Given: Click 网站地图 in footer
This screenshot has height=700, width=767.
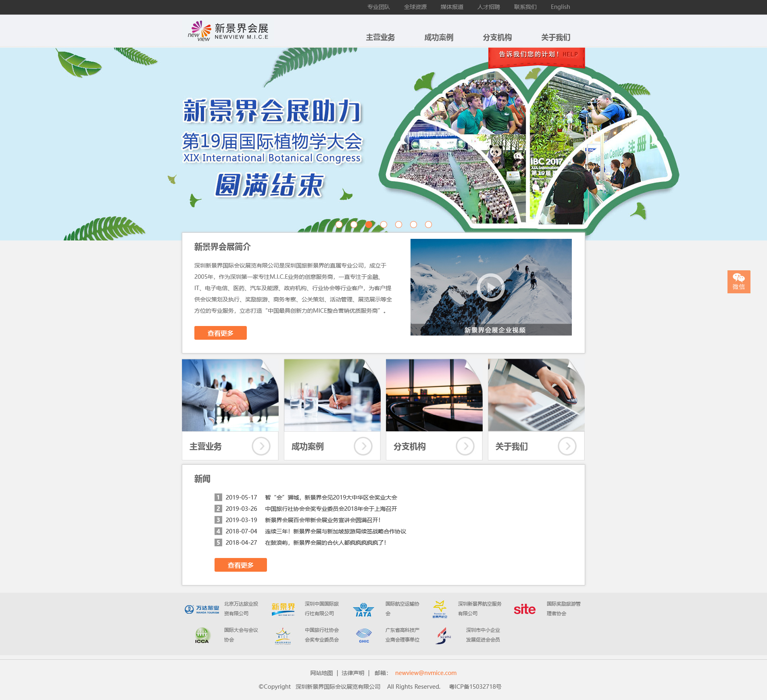Looking at the screenshot, I should coord(321,673).
